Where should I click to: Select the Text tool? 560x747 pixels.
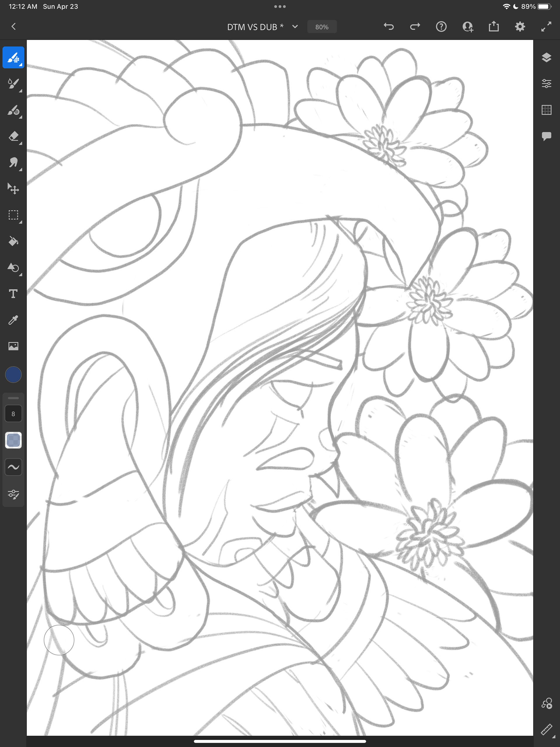coord(13,294)
